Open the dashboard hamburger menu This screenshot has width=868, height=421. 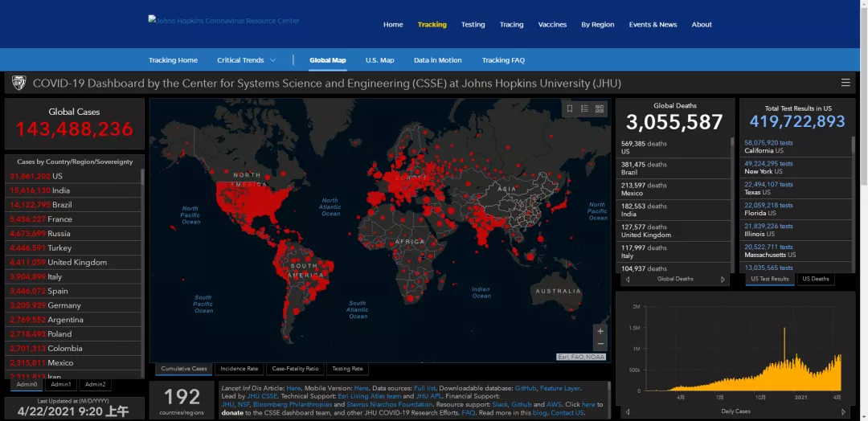pos(845,83)
